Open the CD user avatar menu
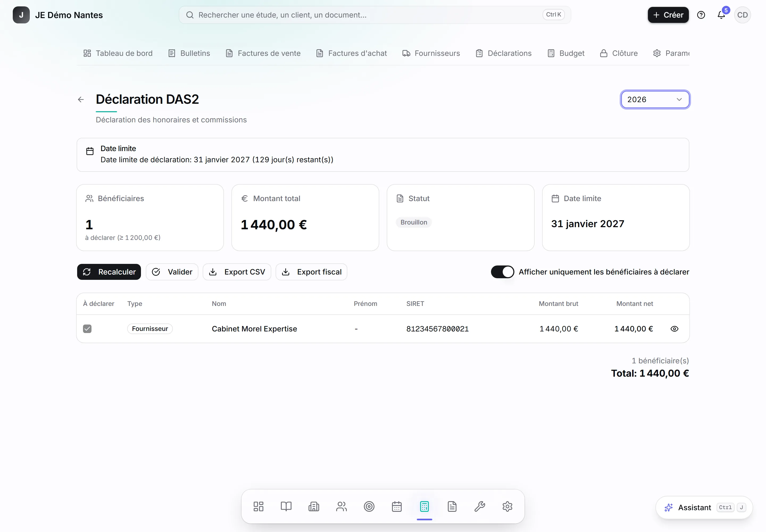Image resolution: width=766 pixels, height=532 pixels. (x=742, y=15)
